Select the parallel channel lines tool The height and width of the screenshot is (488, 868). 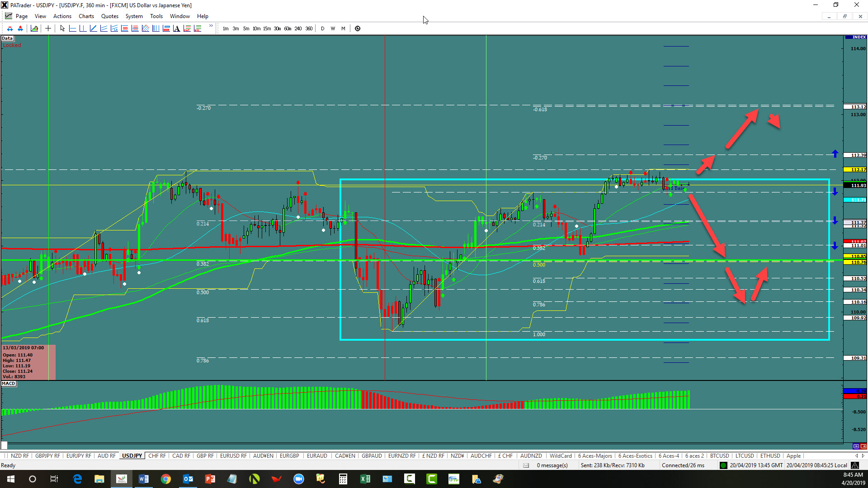[104, 28]
